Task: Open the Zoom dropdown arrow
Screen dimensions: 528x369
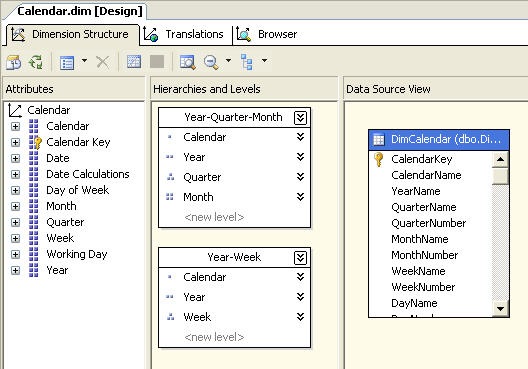Action: pos(228,61)
